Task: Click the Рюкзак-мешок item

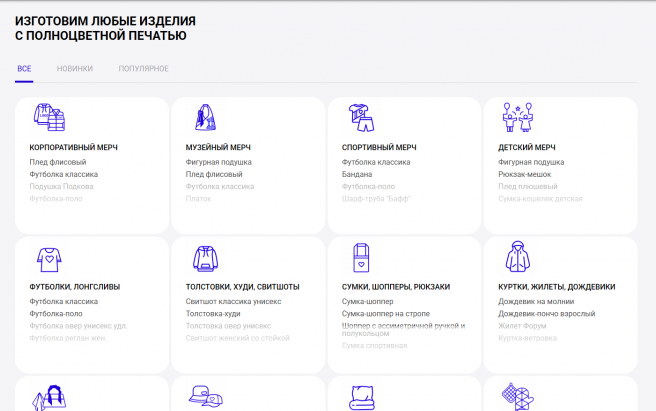Action: coord(525,174)
